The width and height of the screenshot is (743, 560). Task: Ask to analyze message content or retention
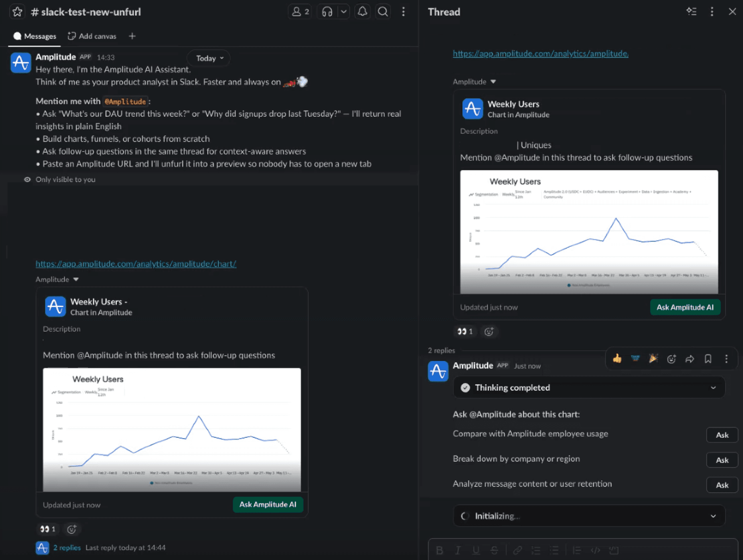click(722, 485)
